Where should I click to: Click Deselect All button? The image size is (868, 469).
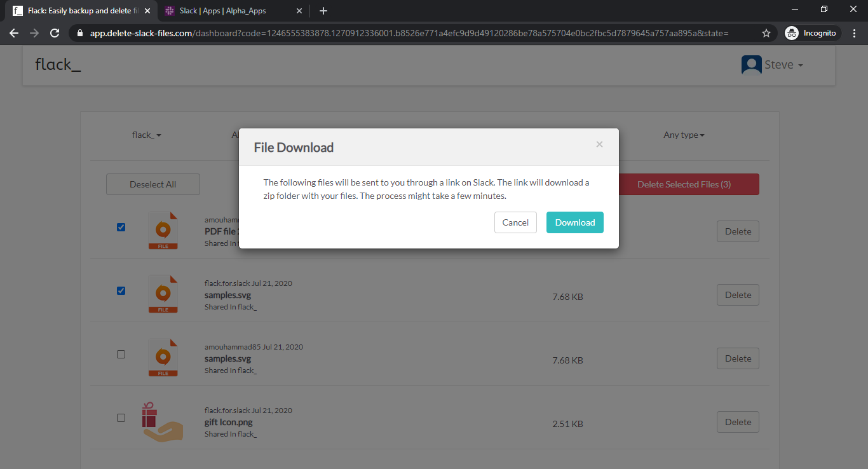click(153, 184)
